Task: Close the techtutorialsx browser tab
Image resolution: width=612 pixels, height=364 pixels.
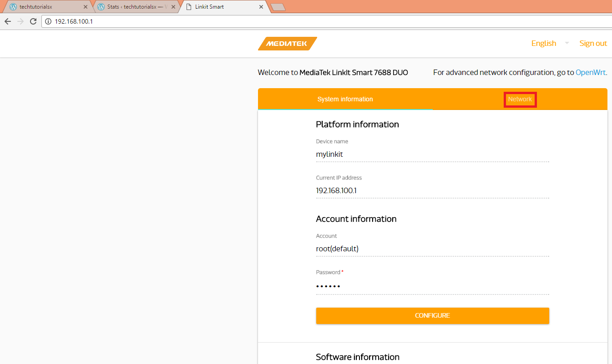Action: pos(86,7)
